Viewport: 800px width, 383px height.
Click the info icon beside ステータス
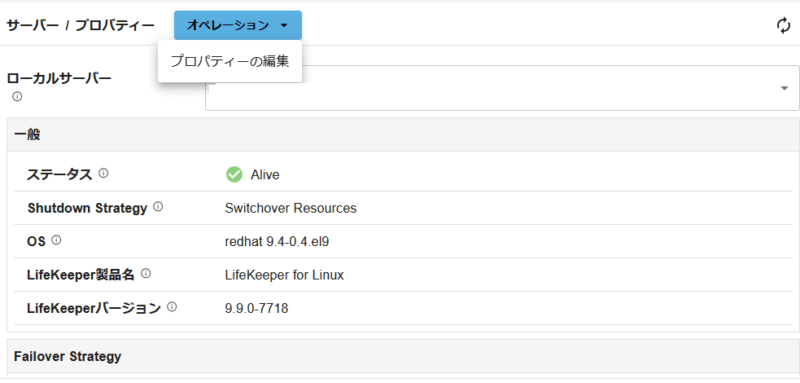(x=104, y=173)
